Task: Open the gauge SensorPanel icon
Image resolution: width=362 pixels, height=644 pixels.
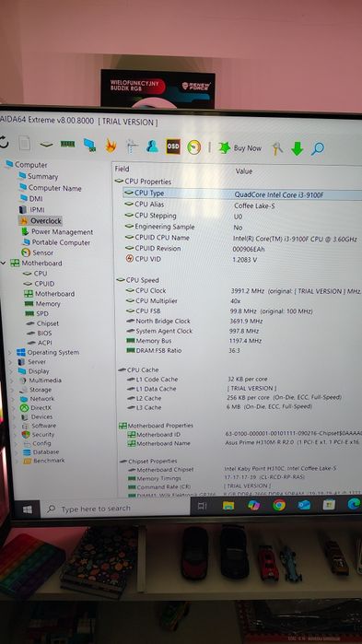Action: [x=194, y=147]
